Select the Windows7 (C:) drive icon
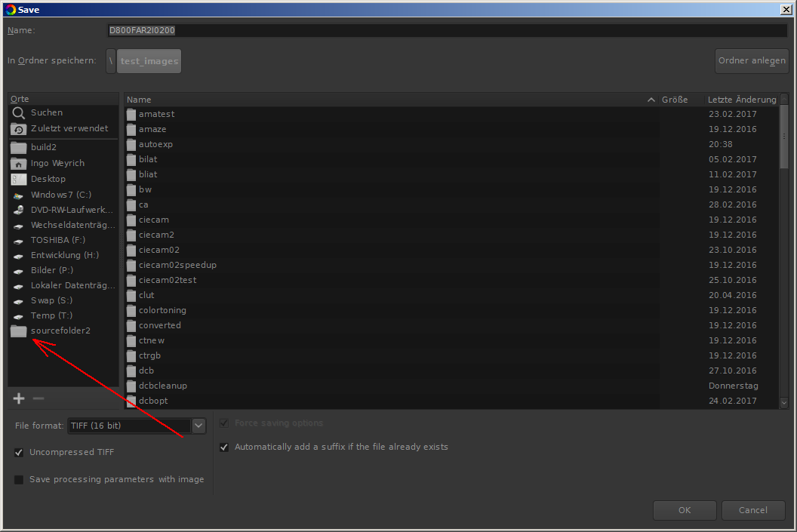 click(x=18, y=195)
